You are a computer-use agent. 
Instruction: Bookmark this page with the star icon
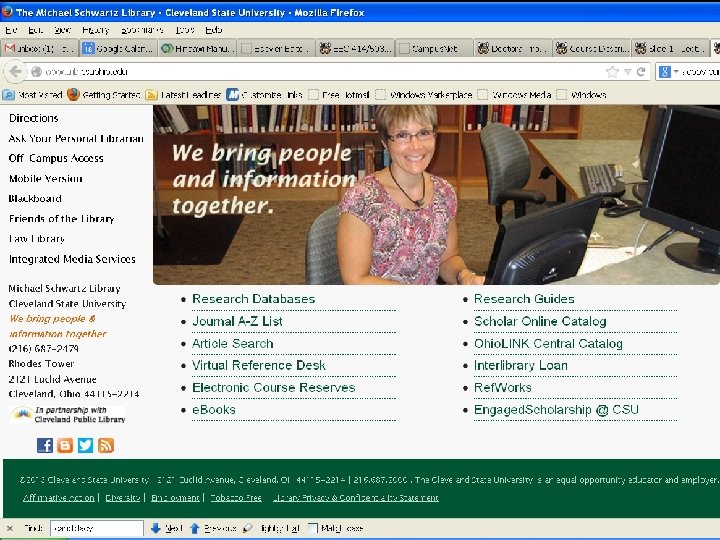(612, 72)
